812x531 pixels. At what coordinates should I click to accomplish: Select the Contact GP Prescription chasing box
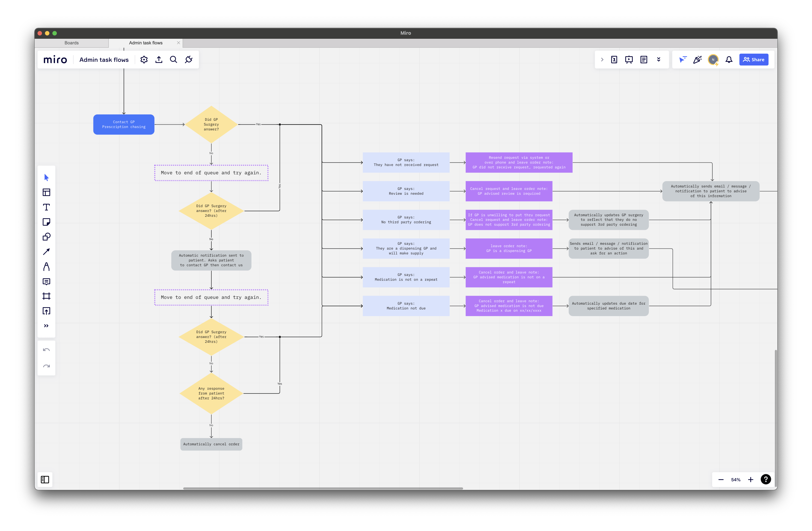[x=124, y=124]
